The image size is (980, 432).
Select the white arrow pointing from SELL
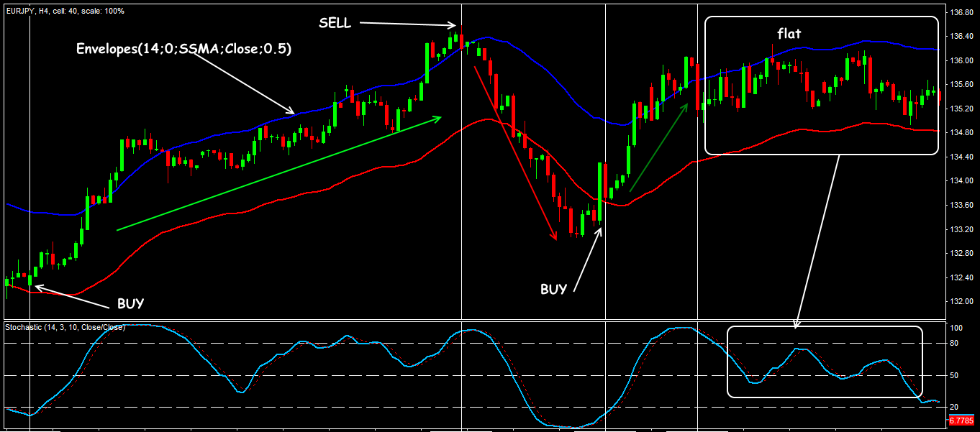pyautogui.click(x=407, y=24)
